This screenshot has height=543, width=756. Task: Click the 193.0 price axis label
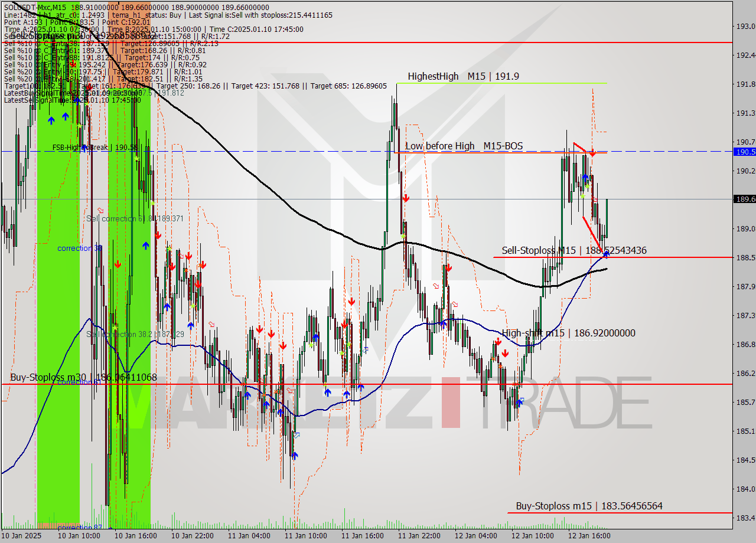click(x=745, y=26)
